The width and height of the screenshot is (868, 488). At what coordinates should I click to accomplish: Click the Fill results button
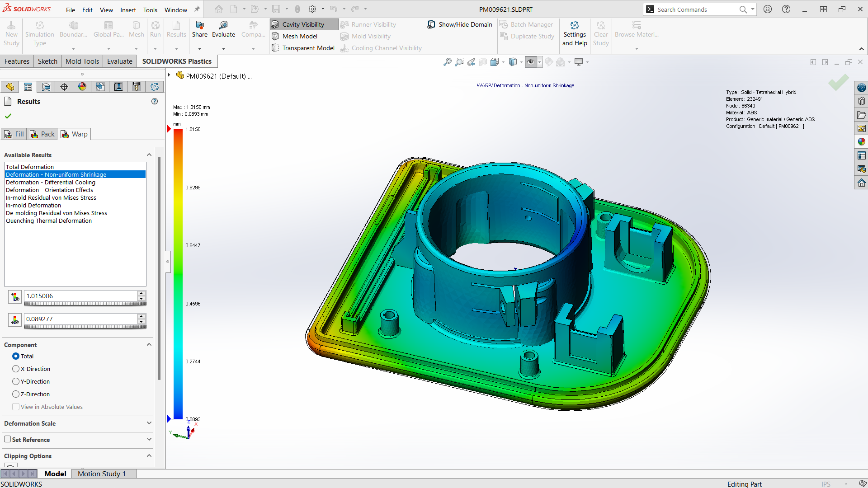click(x=14, y=133)
